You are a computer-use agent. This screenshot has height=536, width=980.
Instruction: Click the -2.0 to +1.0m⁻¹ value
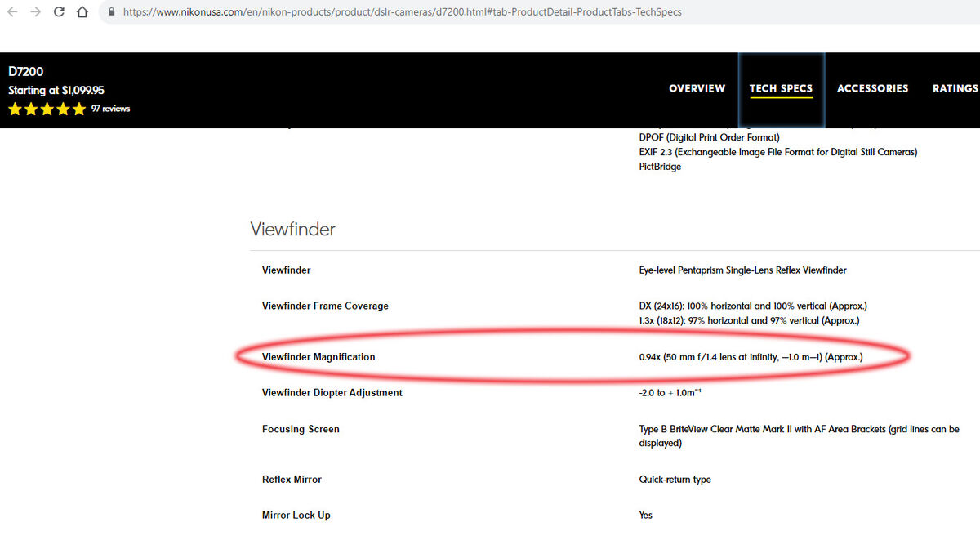point(670,393)
